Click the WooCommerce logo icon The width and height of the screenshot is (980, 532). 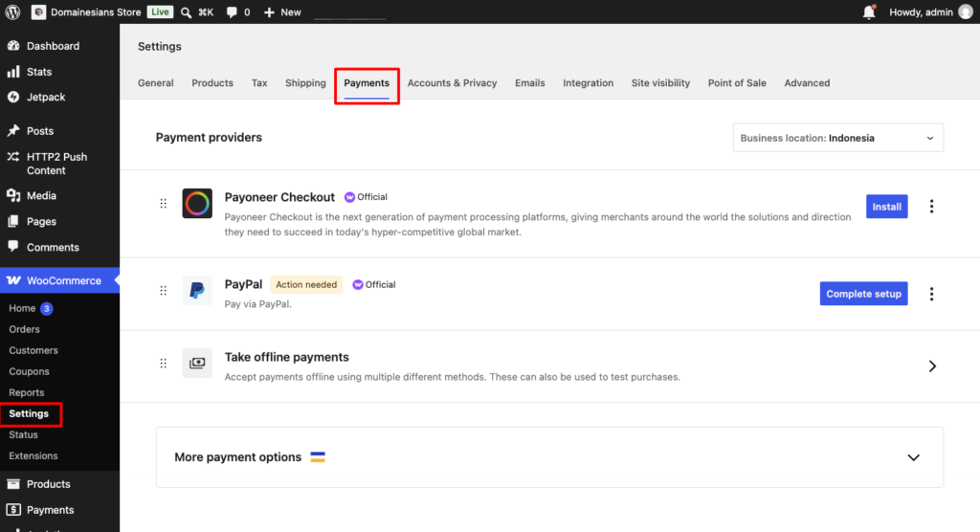coord(13,280)
